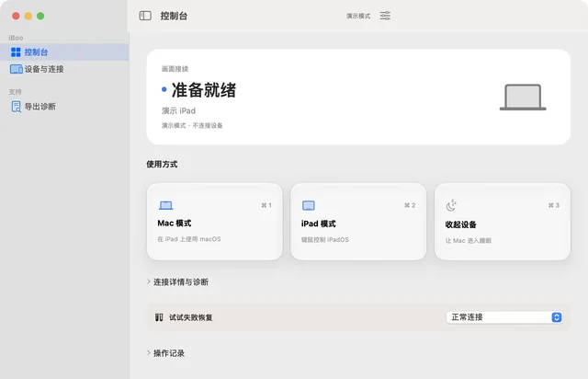Choose the 收起设备 card

coord(503,222)
